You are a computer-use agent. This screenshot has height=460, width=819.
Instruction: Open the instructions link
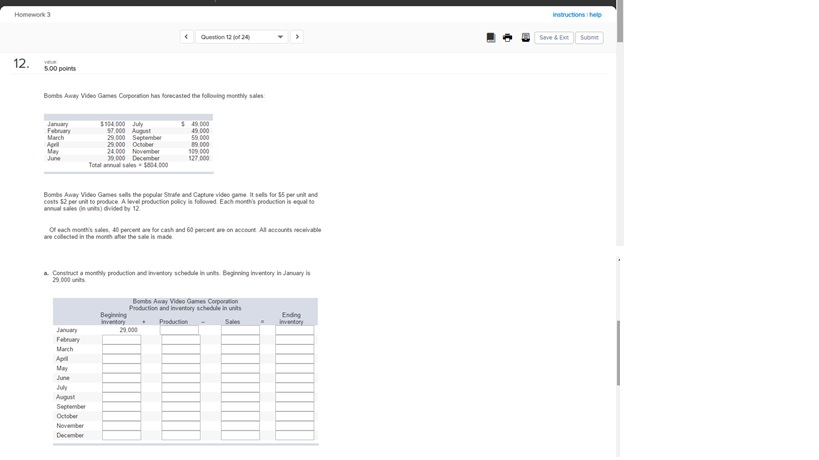569,15
